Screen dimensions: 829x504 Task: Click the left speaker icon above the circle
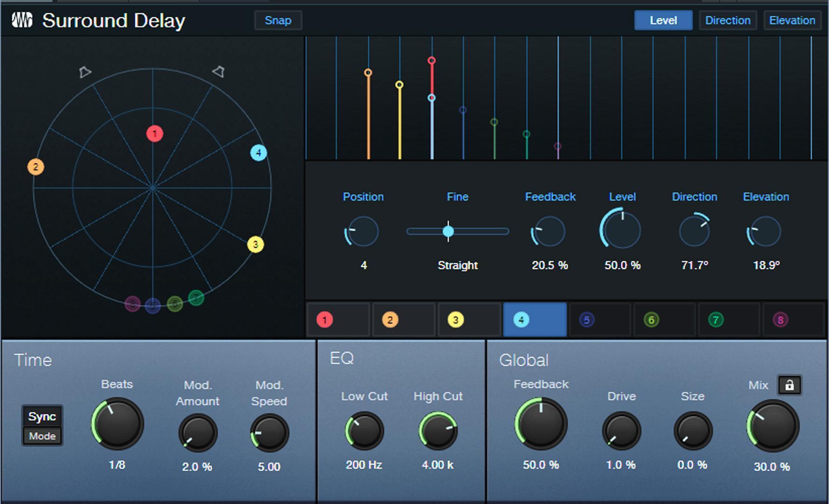pos(85,72)
